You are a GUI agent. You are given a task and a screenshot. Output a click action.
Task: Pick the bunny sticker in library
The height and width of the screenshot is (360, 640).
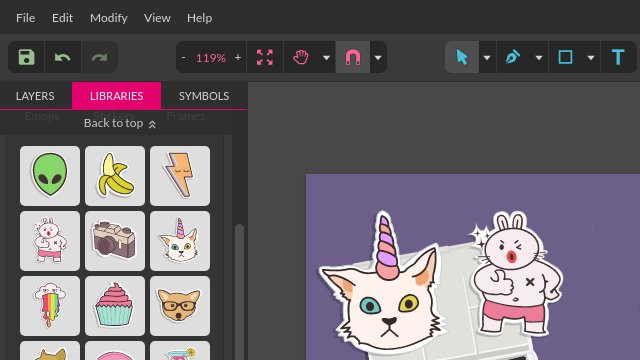[x=50, y=241]
